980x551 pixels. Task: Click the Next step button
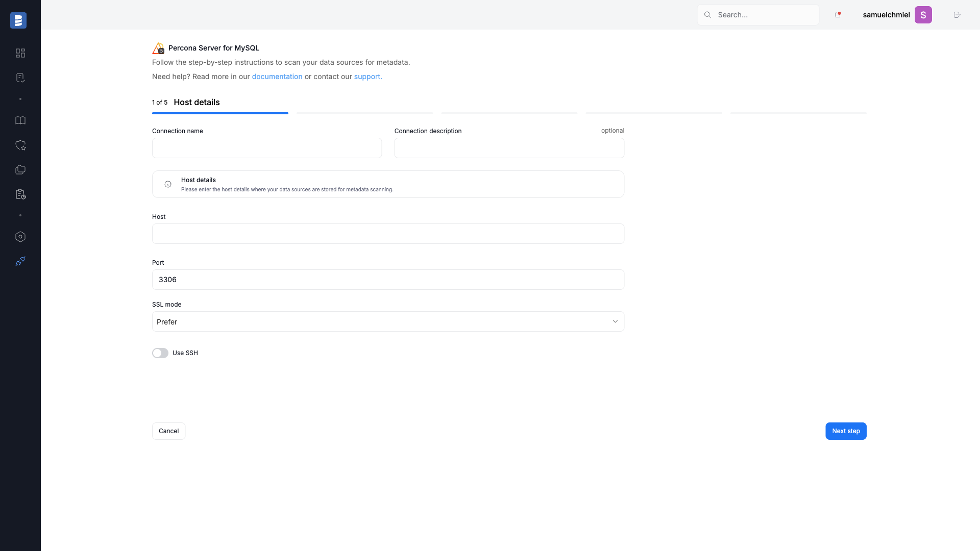coord(846,431)
